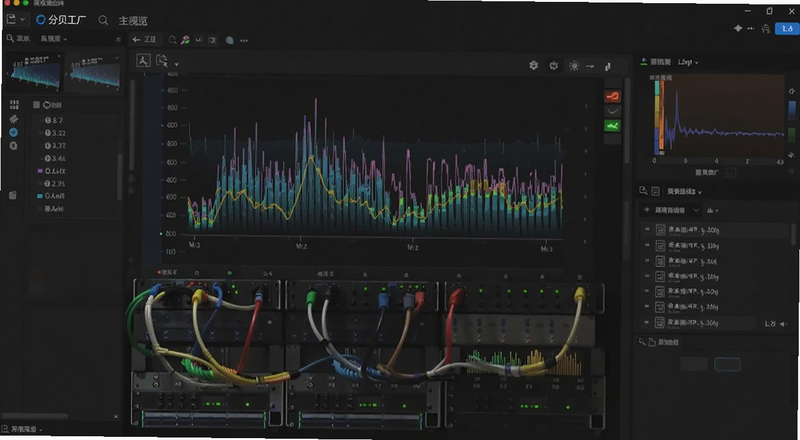Select the boxed curve tool above the chart
The width and height of the screenshot is (800, 440).
point(143,61)
